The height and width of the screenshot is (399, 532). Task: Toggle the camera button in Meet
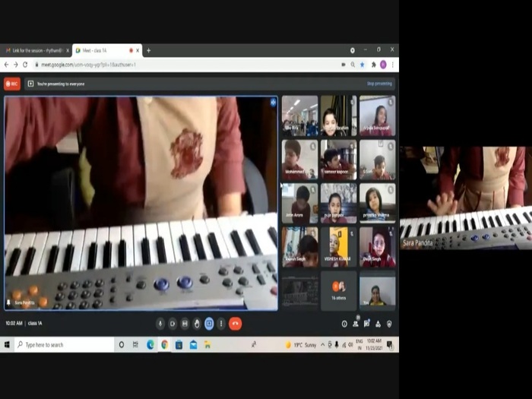click(173, 324)
